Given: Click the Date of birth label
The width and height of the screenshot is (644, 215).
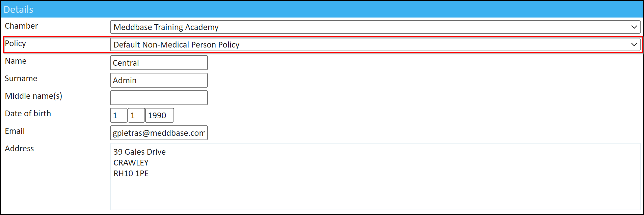Looking at the screenshot, I should [x=28, y=114].
